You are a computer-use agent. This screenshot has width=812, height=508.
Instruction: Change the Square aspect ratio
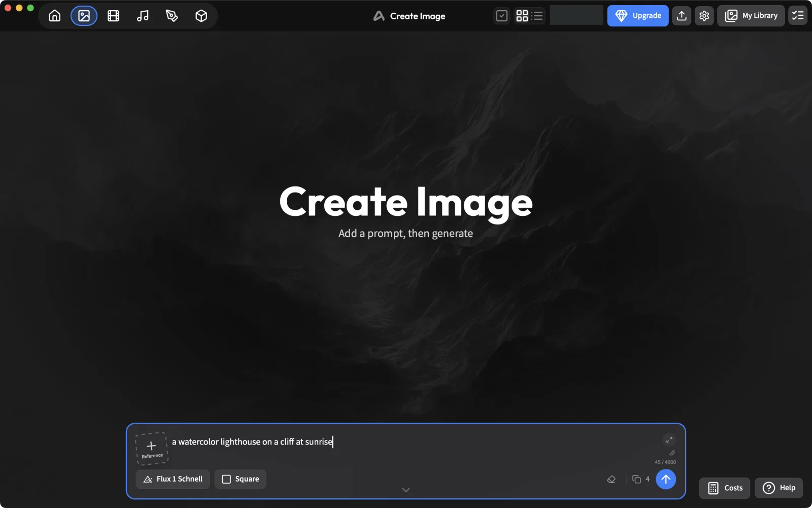click(x=241, y=479)
